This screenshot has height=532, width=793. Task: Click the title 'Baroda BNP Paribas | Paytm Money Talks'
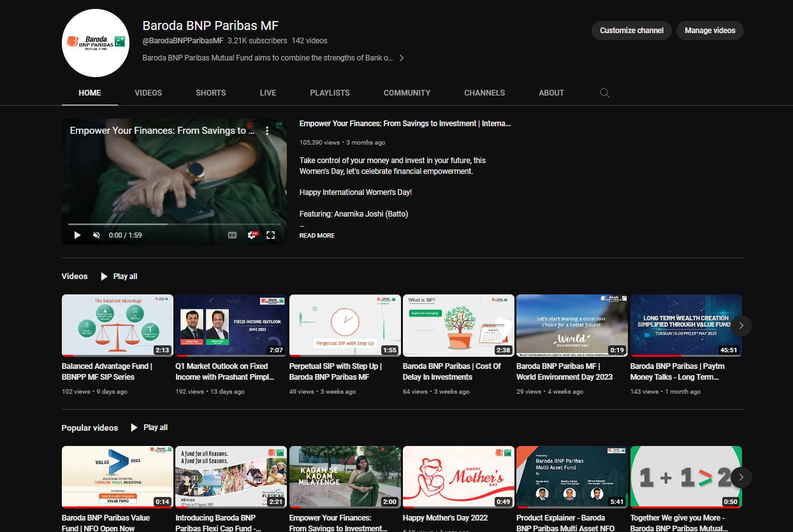click(x=678, y=371)
